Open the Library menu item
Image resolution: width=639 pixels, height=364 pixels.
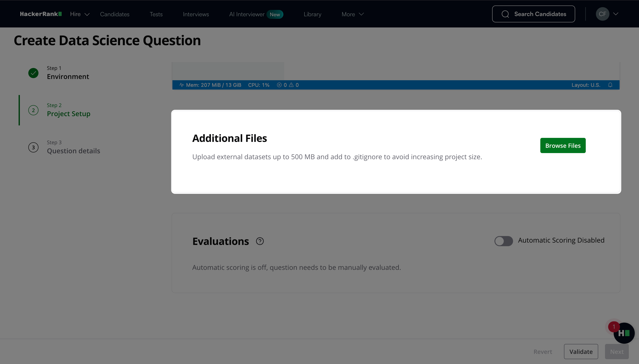(312, 14)
